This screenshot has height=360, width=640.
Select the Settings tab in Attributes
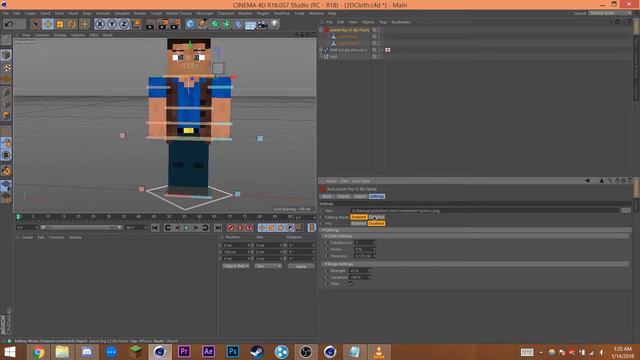click(376, 196)
